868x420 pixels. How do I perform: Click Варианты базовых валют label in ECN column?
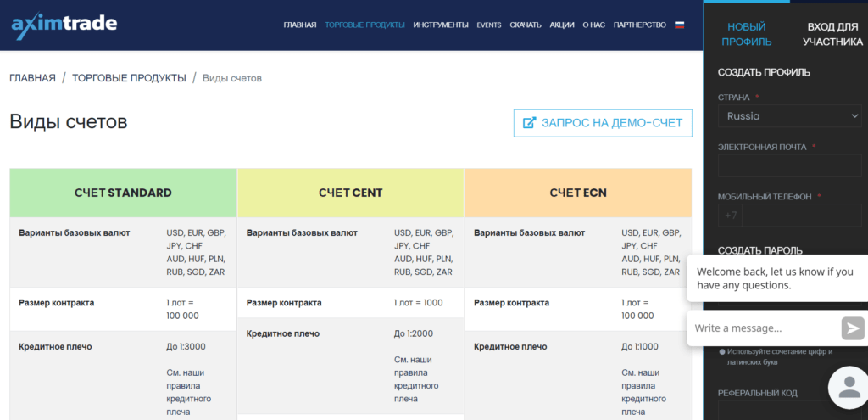pyautogui.click(x=529, y=233)
